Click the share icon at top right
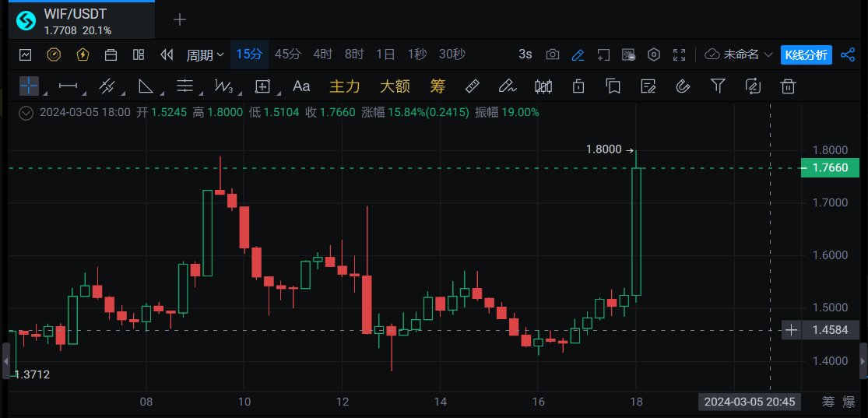The height and width of the screenshot is (418, 868). click(848, 54)
